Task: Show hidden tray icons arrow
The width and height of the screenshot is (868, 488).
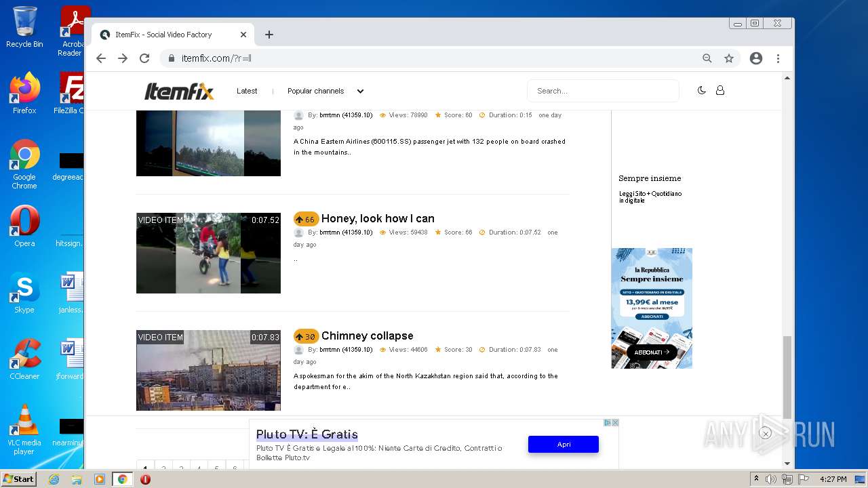Action: point(756,479)
